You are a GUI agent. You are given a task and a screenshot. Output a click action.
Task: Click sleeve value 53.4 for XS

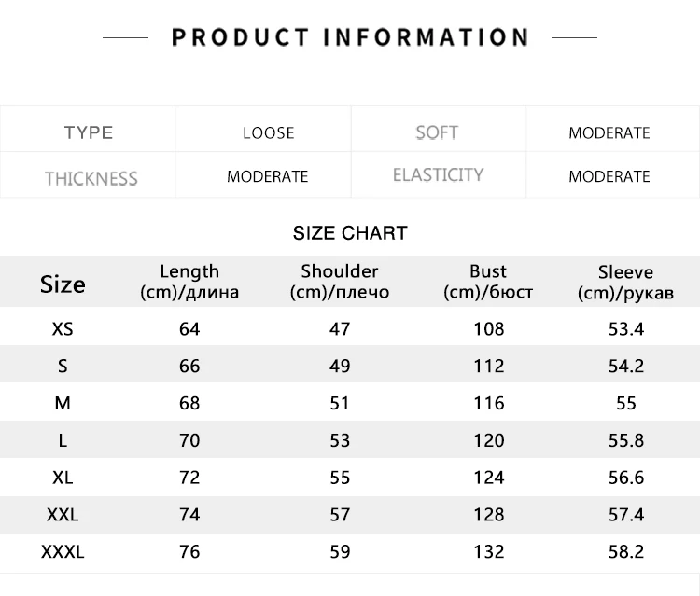pos(626,329)
